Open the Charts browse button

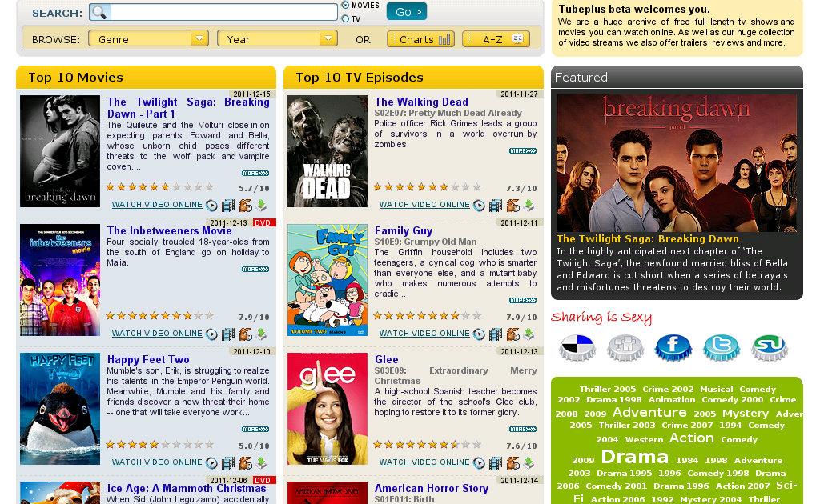click(x=420, y=39)
